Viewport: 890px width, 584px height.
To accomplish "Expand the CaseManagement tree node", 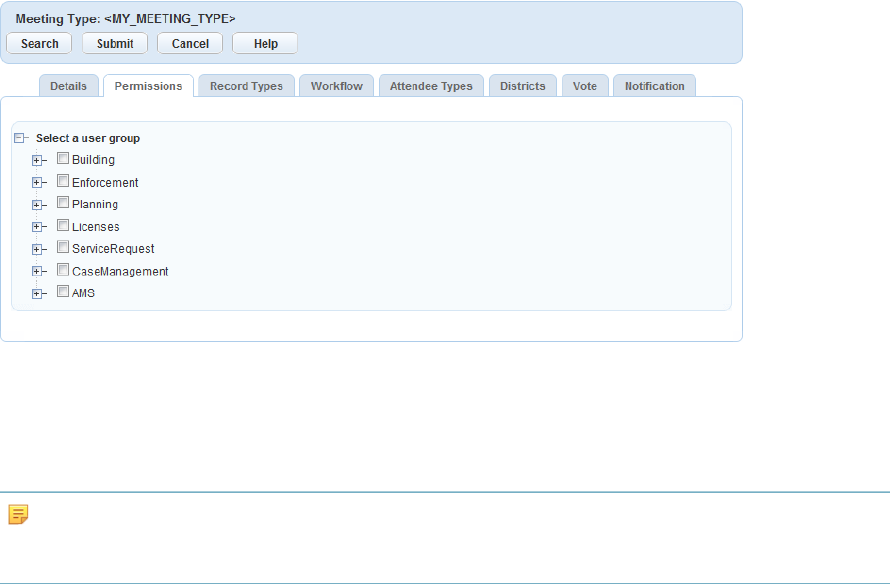I will pyautogui.click(x=37, y=272).
